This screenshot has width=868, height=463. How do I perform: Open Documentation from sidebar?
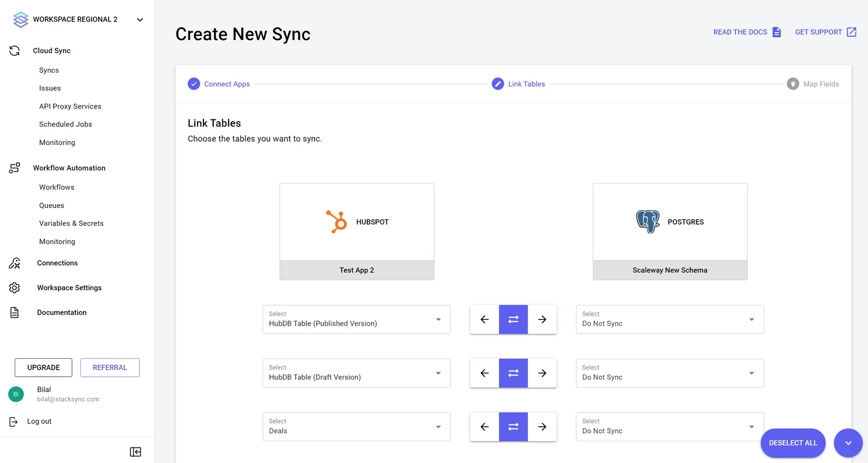point(62,312)
